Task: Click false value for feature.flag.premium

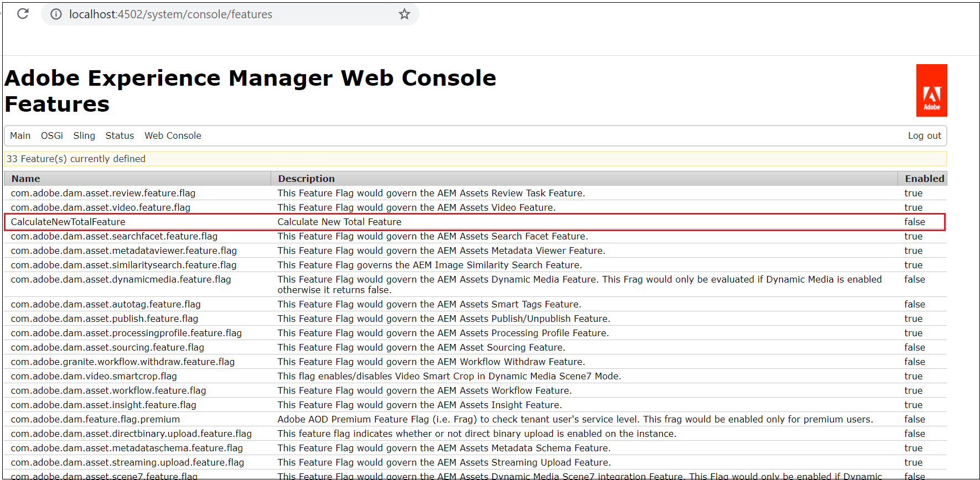Action: click(915, 419)
